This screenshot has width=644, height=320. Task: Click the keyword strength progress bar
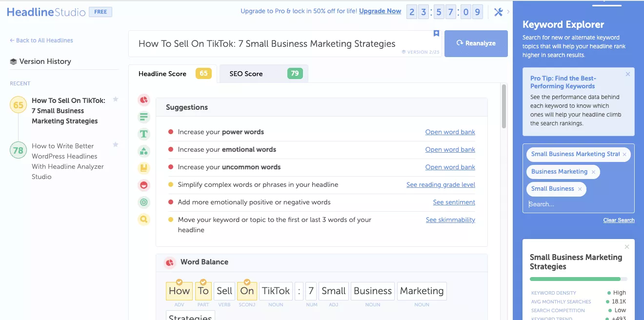[579, 279]
